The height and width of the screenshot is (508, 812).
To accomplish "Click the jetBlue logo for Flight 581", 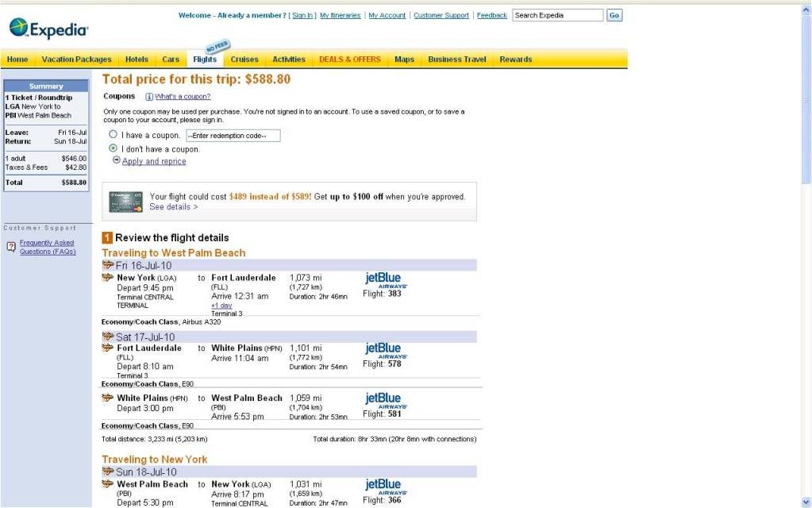I will click(x=386, y=400).
